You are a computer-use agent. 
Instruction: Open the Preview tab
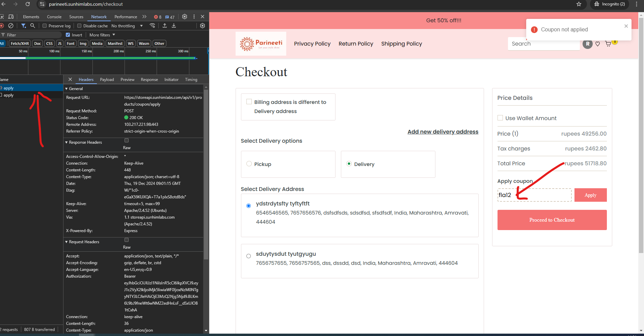[x=127, y=80]
